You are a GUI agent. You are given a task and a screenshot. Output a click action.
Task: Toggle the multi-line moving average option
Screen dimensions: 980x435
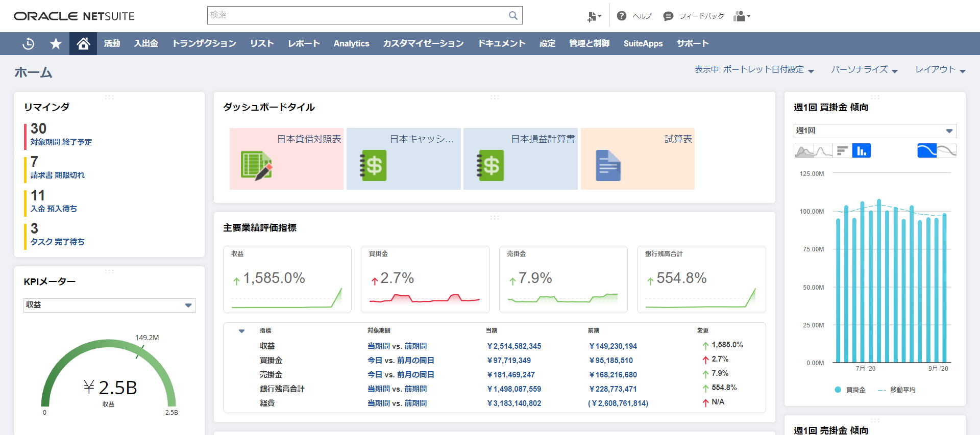click(x=946, y=151)
